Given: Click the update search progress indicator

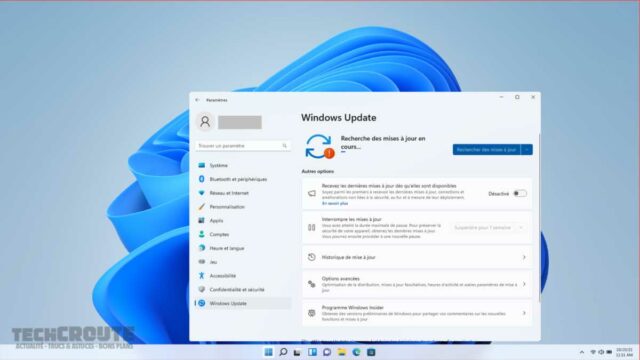Looking at the screenshot, I should tap(343, 152).
